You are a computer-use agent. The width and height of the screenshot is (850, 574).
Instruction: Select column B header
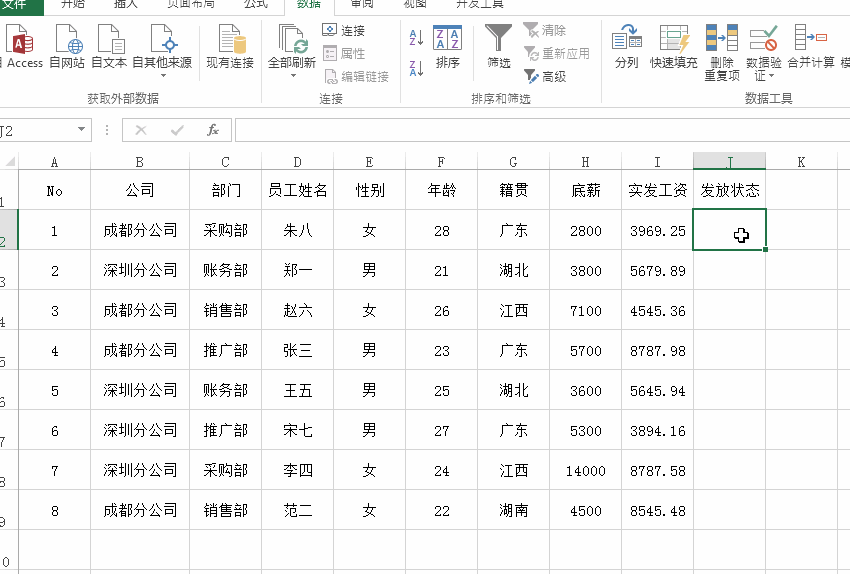pos(140,162)
